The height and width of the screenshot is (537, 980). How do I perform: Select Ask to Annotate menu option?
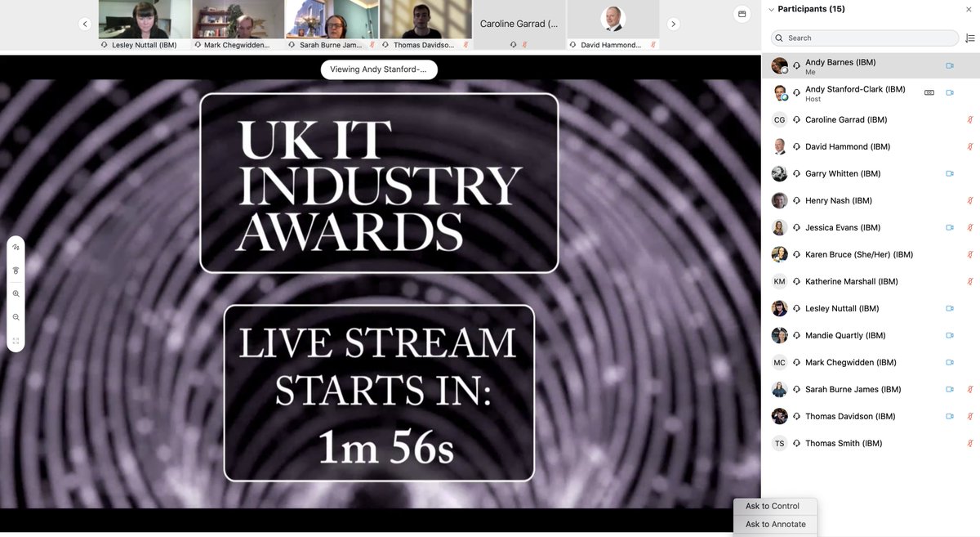pyautogui.click(x=776, y=524)
